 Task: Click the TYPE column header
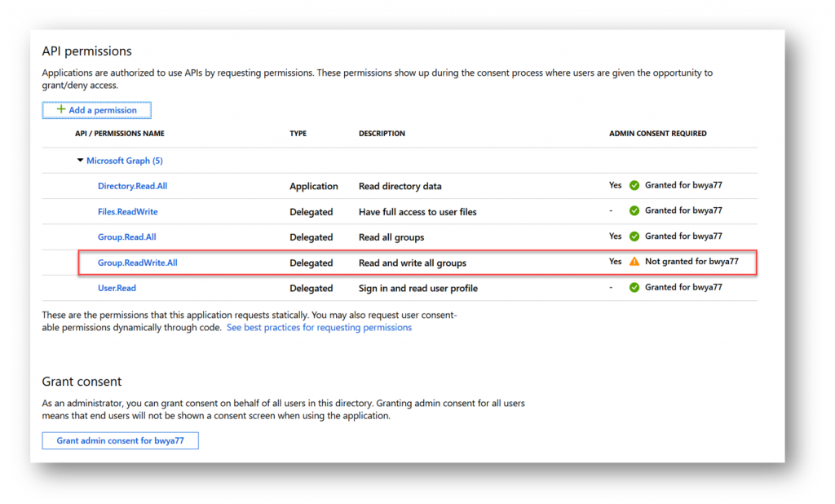pyautogui.click(x=298, y=134)
